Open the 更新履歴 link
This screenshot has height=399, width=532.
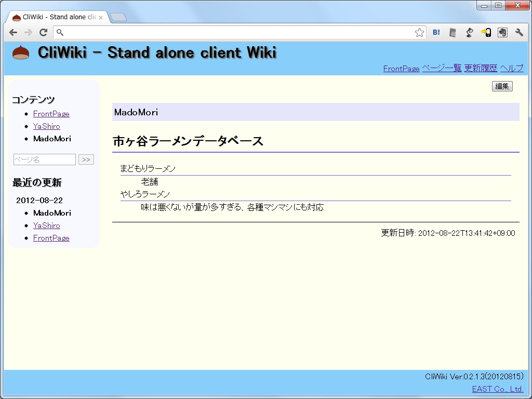481,68
